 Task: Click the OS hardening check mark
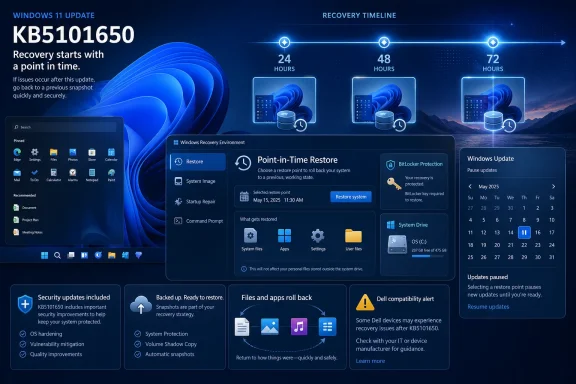[23, 334]
